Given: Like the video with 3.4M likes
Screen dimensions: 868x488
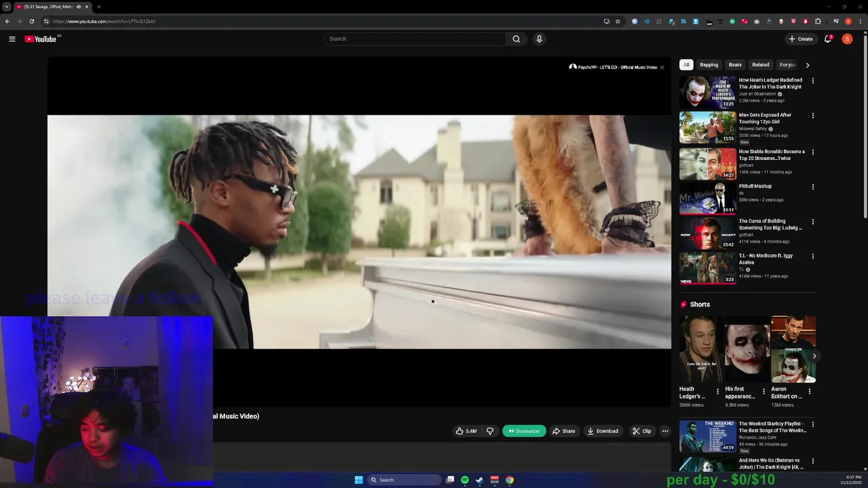Looking at the screenshot, I should coord(467,431).
